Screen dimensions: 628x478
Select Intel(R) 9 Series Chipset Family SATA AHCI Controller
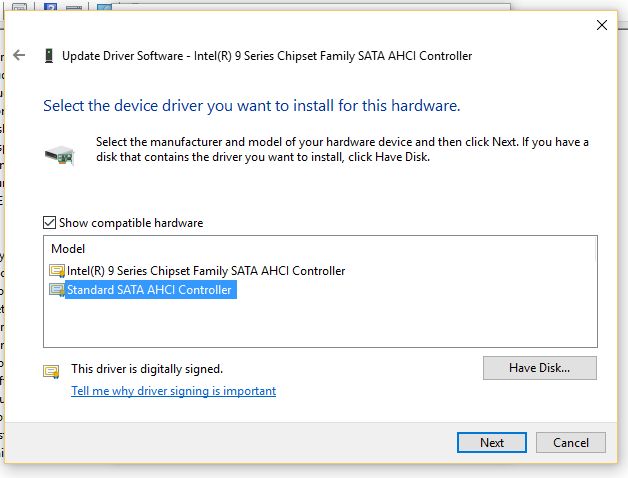click(205, 271)
